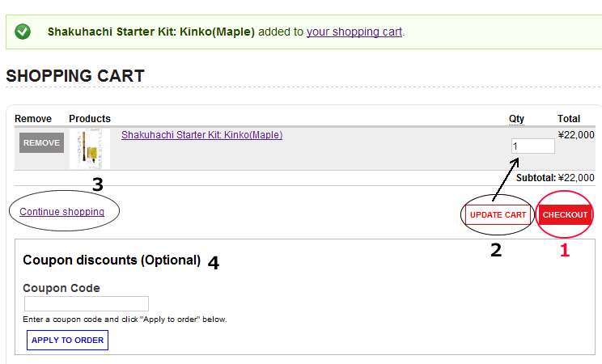Click the Continue shopping link
Viewport: 602px width, 364px height.
click(x=61, y=212)
